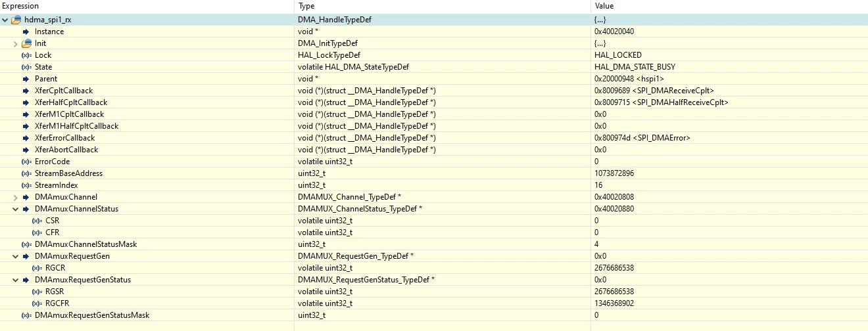Click the pointer icon beside DMAmuxRequestGenStatus
Viewport: 868px width, 331px height.
coord(26,280)
